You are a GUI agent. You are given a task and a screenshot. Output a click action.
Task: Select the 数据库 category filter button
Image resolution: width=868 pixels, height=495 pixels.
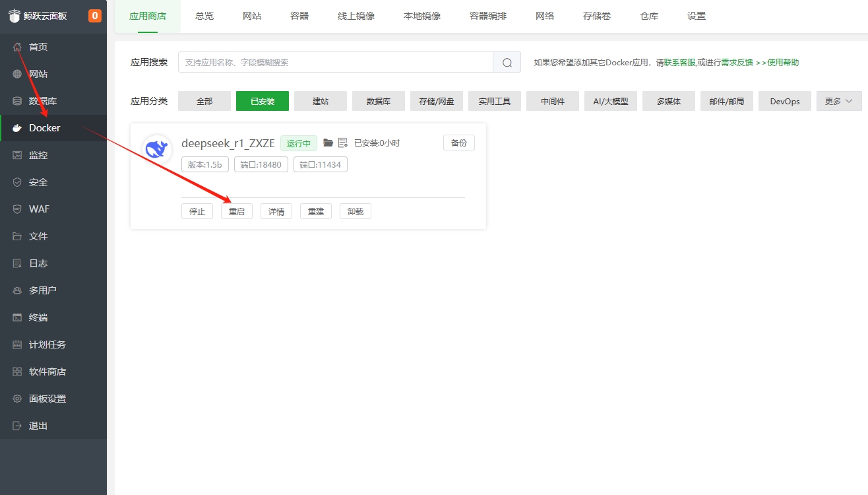379,101
